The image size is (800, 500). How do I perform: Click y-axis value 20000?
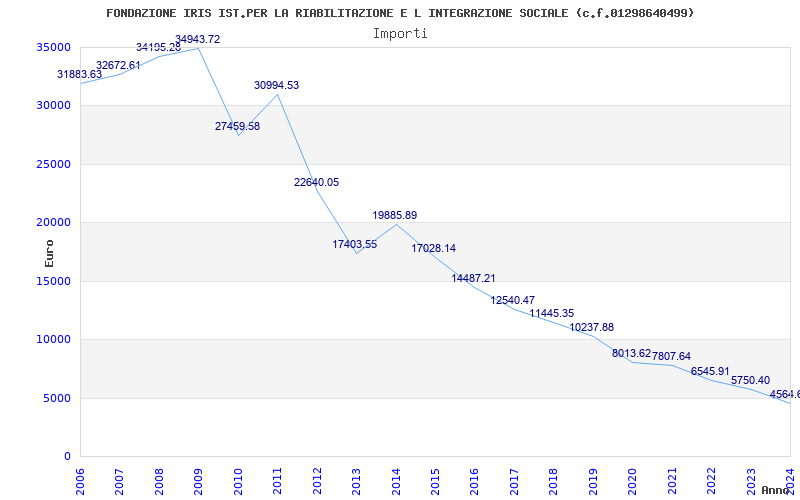pos(54,222)
